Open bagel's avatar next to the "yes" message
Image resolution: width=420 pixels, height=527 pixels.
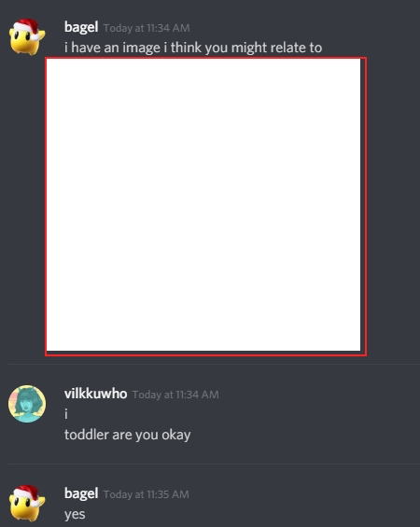(x=27, y=503)
